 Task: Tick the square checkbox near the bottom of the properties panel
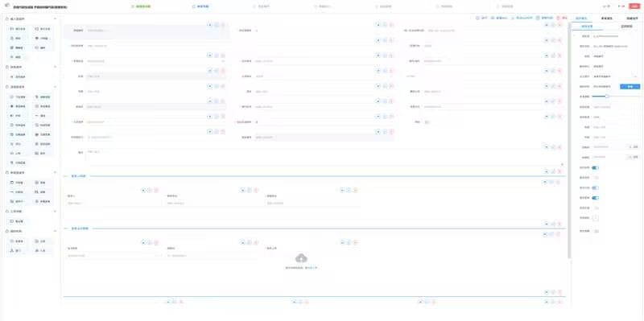[x=596, y=217]
